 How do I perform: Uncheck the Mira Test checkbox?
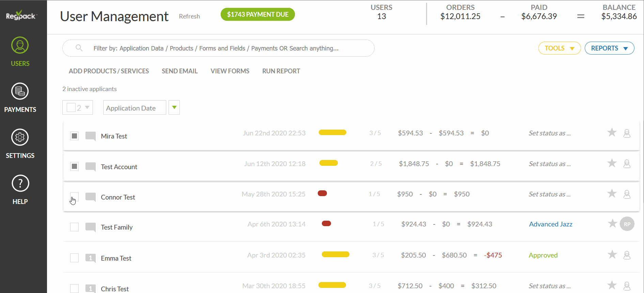pos(74,136)
